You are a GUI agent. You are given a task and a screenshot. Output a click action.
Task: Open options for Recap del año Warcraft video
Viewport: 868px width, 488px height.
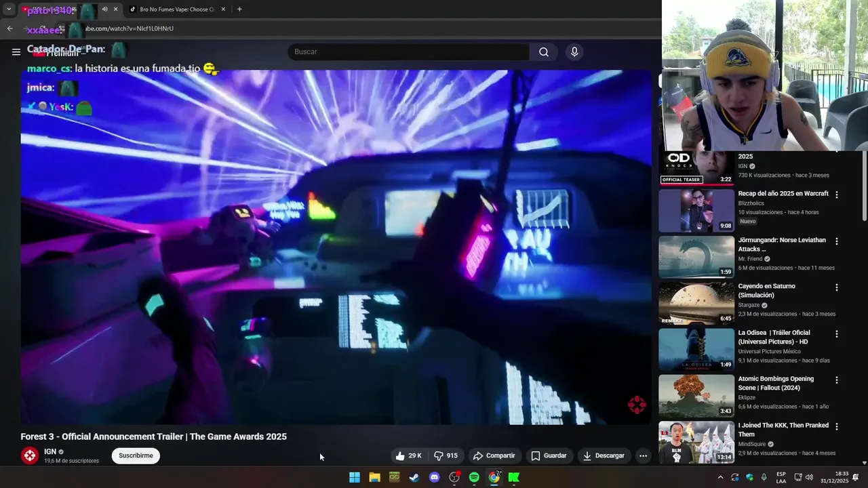(x=837, y=195)
